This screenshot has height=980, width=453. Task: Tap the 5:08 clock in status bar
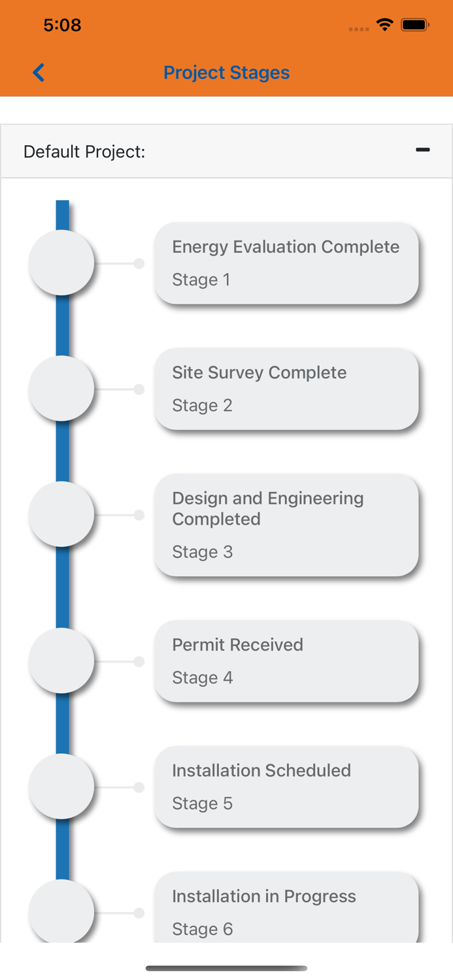[x=62, y=25]
